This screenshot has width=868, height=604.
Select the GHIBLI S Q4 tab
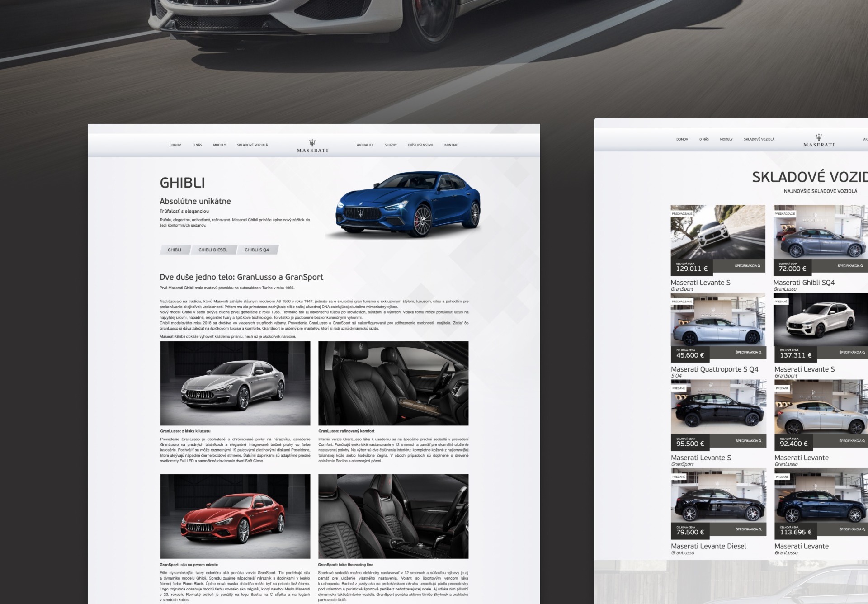coord(257,249)
